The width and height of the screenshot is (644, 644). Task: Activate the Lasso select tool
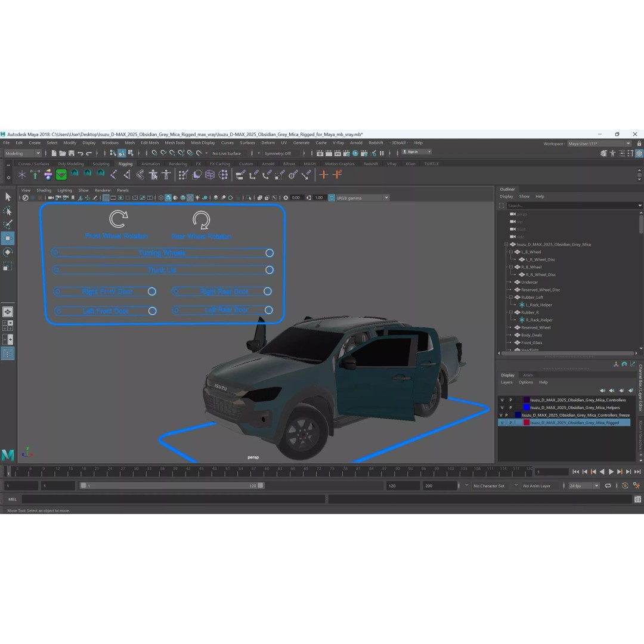(x=8, y=211)
